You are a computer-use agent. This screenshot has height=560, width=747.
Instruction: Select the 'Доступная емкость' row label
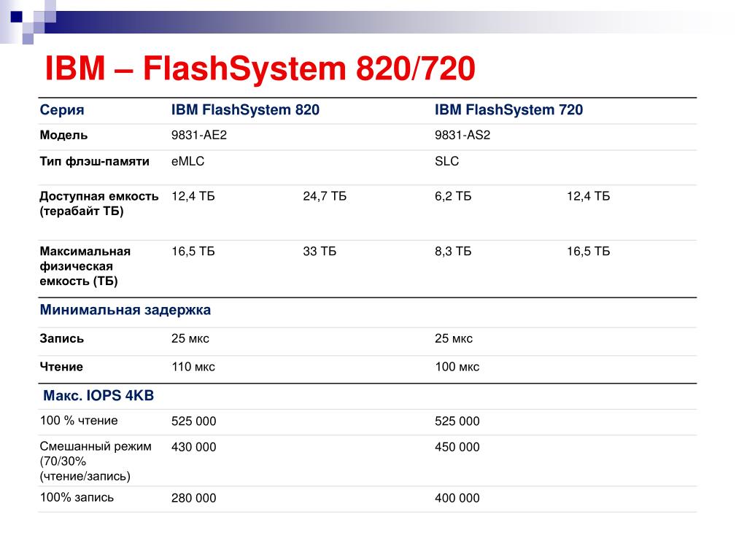pyautogui.click(x=99, y=203)
